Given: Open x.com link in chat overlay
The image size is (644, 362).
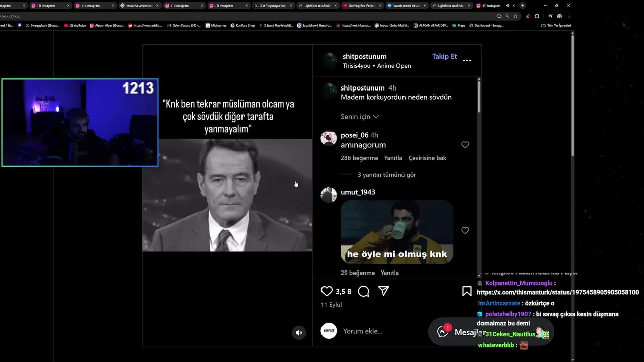Looking at the screenshot, I should [x=558, y=292].
